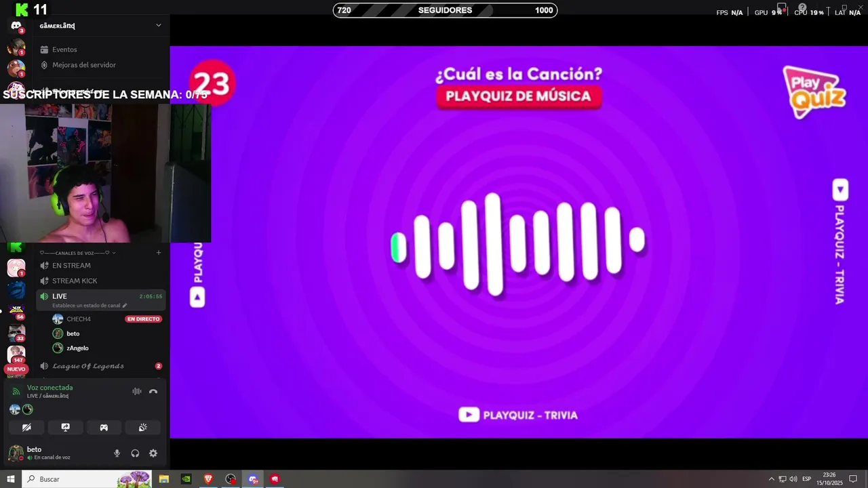
Task: Turn on camera in voice panel
Action: [26, 428]
